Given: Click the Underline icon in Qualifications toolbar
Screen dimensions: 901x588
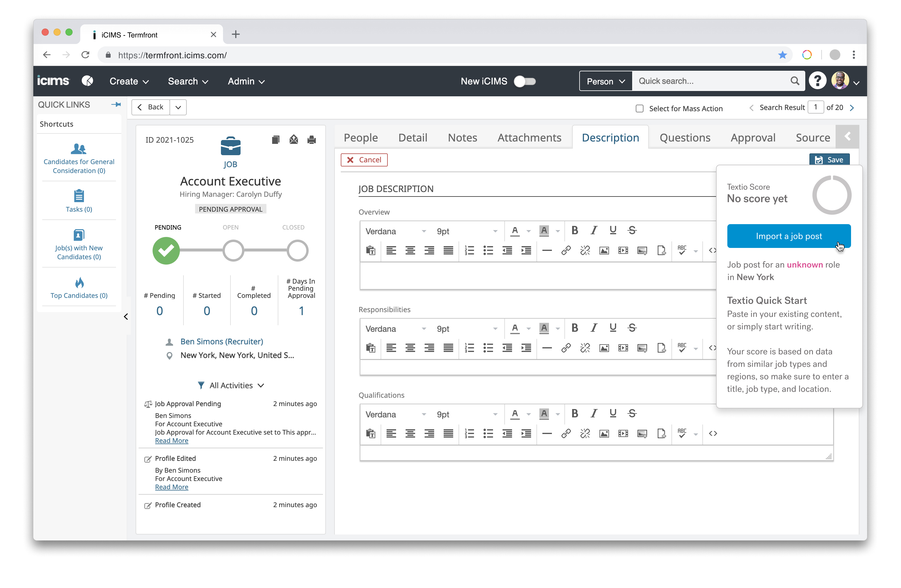Looking at the screenshot, I should pos(611,414).
